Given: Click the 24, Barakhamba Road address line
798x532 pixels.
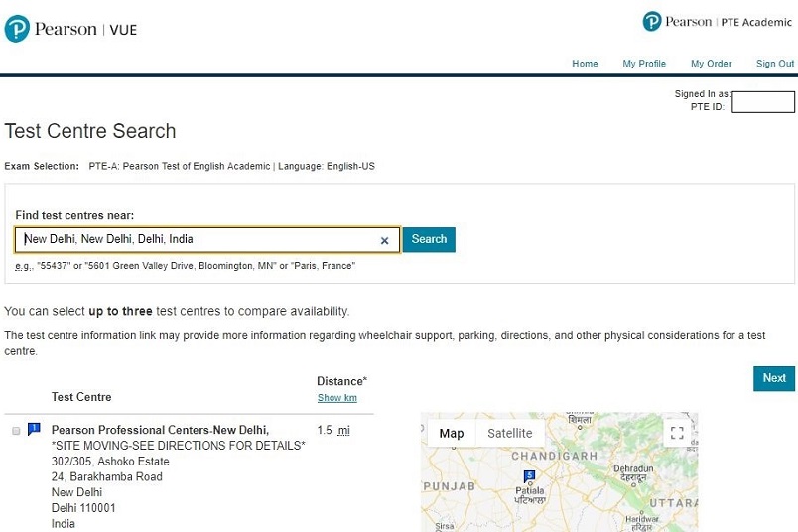Looking at the screenshot, I should (x=107, y=477).
